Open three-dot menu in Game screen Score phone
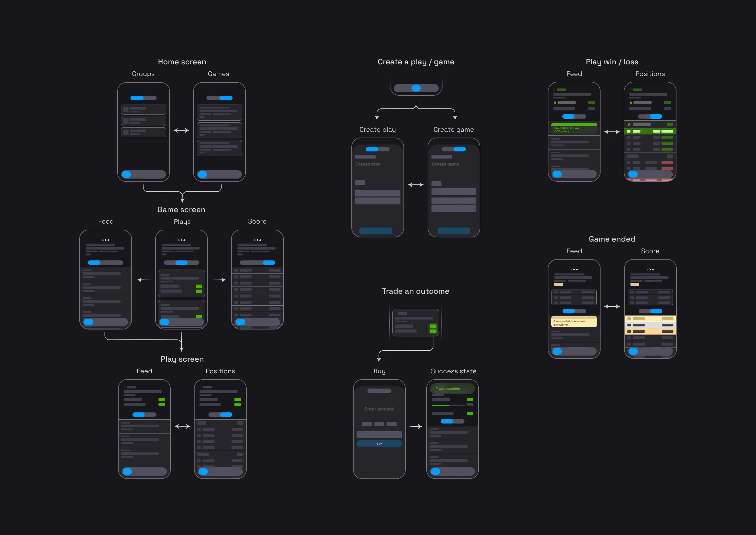756x535 pixels. pyautogui.click(x=257, y=240)
